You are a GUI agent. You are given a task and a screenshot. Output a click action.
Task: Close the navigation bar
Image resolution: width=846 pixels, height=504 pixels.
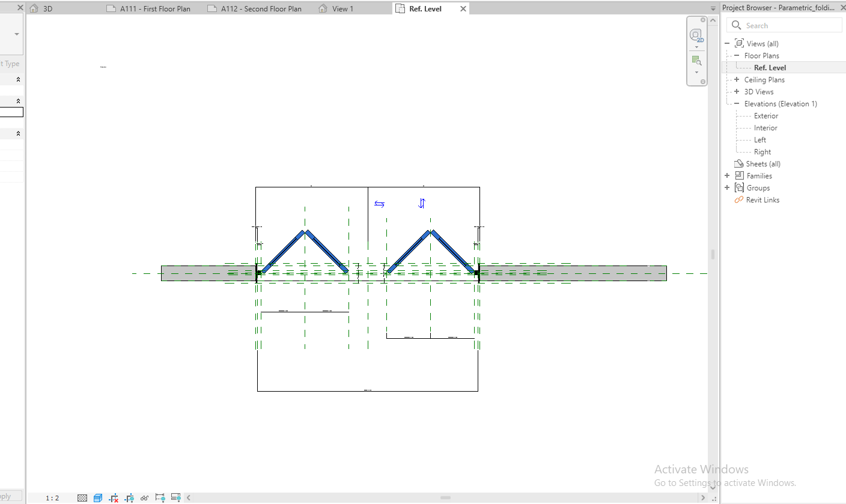pos(704,20)
